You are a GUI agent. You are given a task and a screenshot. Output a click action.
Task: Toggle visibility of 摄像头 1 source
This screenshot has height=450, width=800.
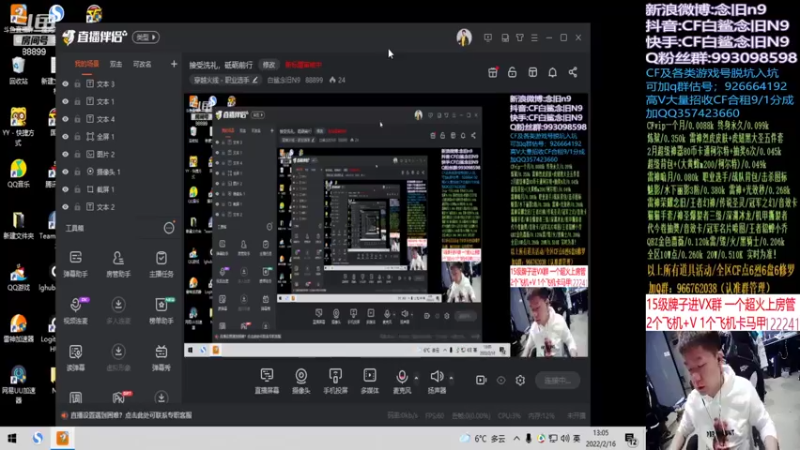[x=65, y=172]
